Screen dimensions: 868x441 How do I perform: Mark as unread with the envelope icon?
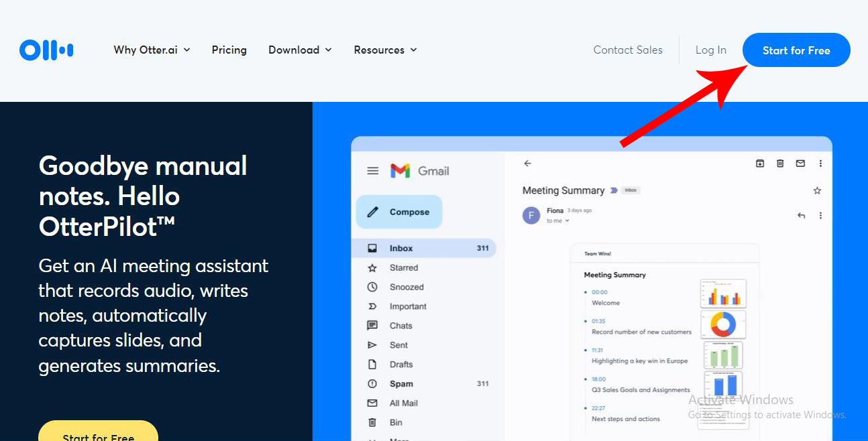click(800, 164)
